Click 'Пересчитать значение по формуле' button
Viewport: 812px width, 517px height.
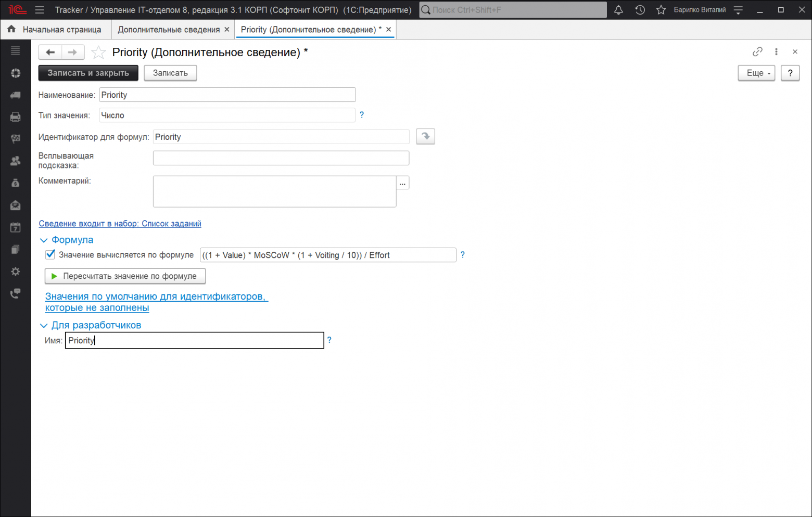125,276
